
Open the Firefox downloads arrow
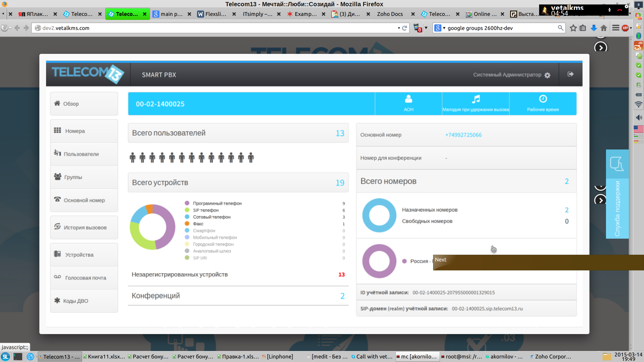click(x=593, y=28)
